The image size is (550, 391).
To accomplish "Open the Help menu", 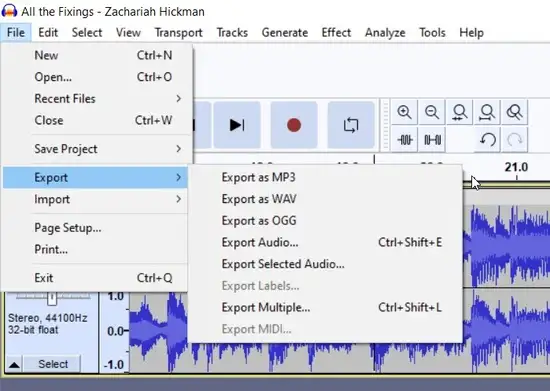I will (x=471, y=33).
